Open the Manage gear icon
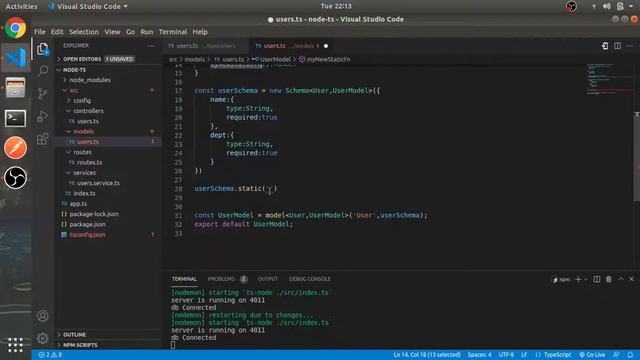The image size is (640, 360). [x=42, y=338]
